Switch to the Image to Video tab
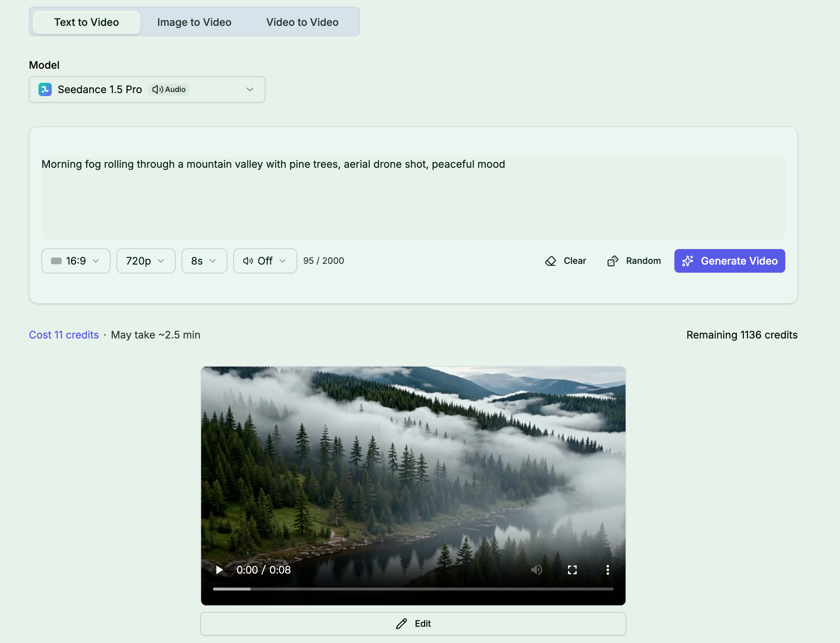The height and width of the screenshot is (643, 840). [x=194, y=22]
